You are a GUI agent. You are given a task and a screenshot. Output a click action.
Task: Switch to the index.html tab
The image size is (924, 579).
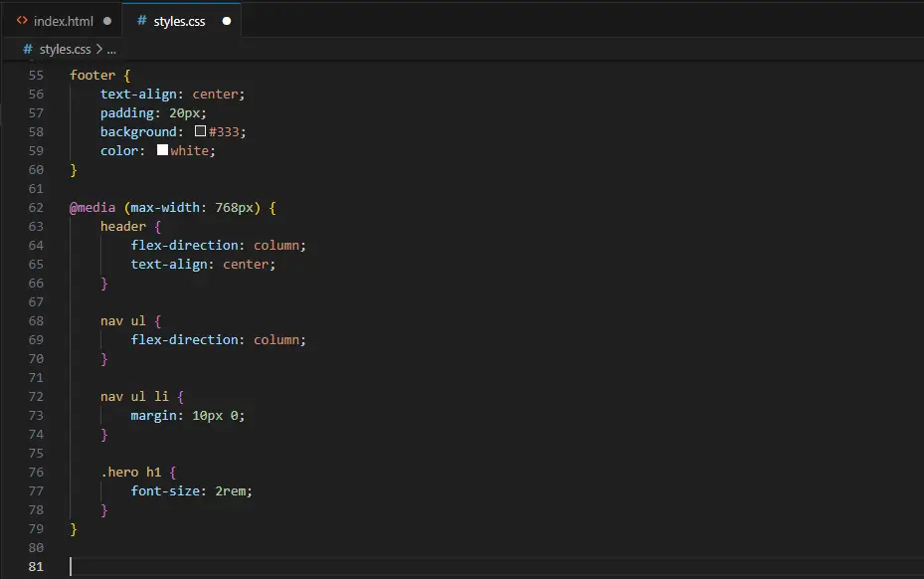(63, 21)
